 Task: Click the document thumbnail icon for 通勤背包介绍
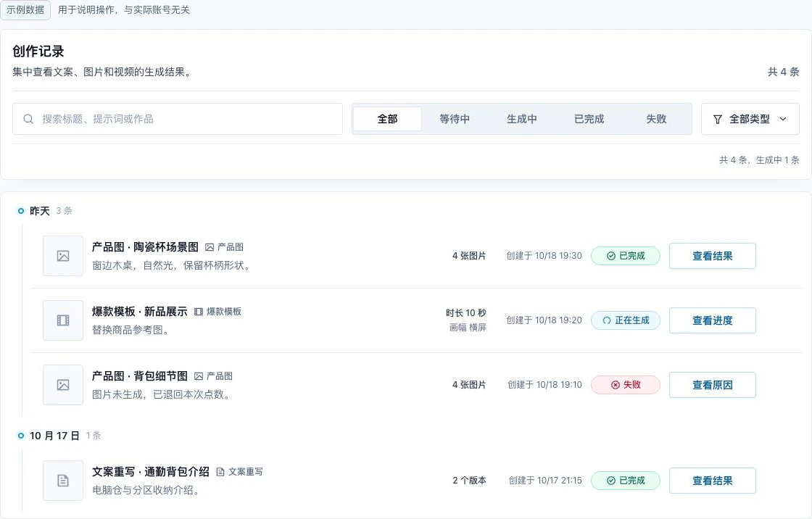tap(63, 481)
